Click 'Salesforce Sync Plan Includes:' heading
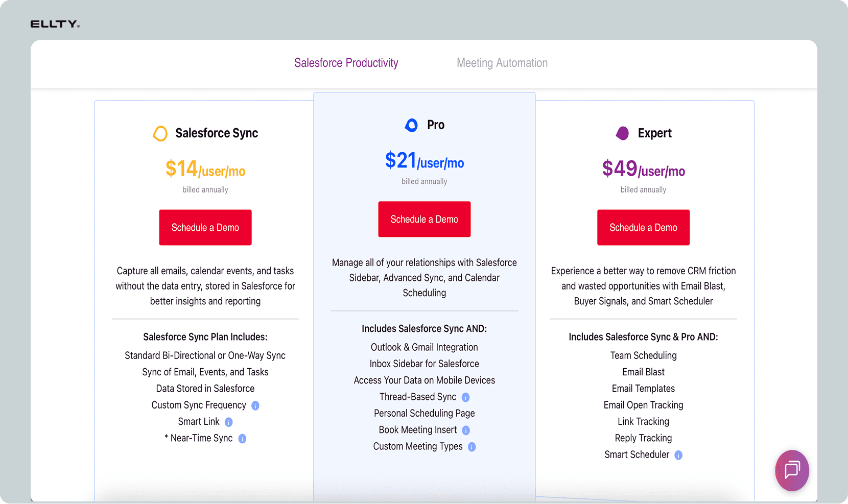Image resolution: width=848 pixels, height=504 pixels. click(x=205, y=337)
